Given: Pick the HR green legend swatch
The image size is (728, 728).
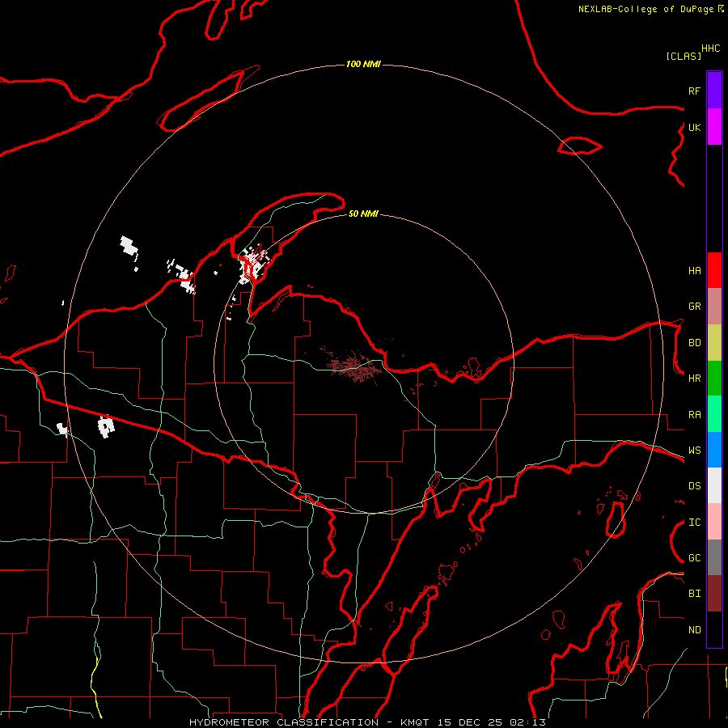Looking at the screenshot, I should (714, 378).
